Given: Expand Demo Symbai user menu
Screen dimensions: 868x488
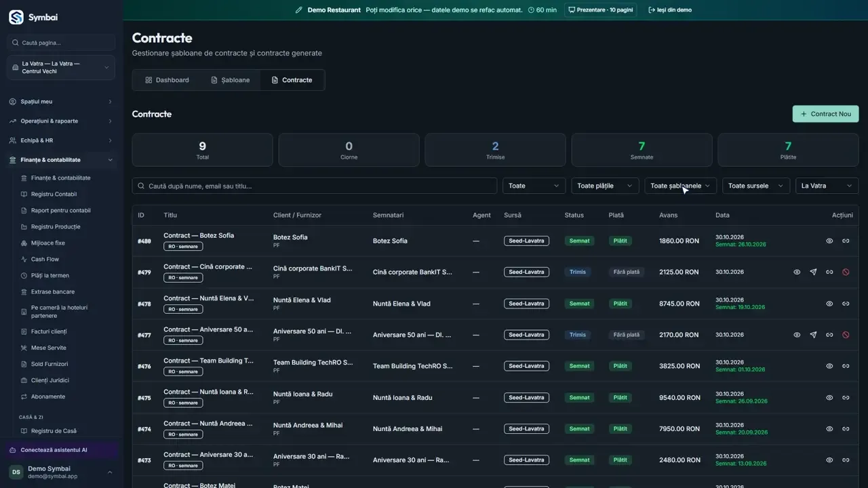Looking at the screenshot, I should tap(61, 472).
